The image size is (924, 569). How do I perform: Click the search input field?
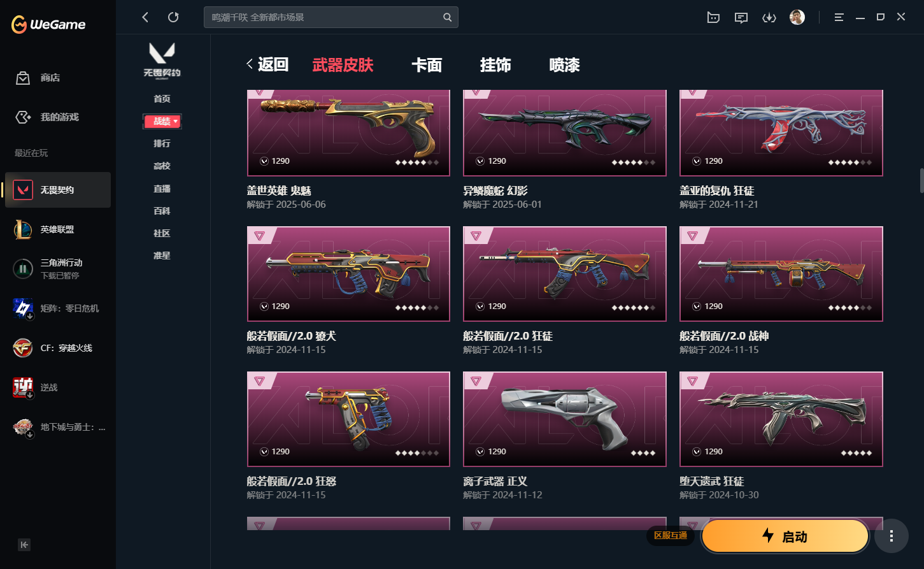tap(325, 17)
